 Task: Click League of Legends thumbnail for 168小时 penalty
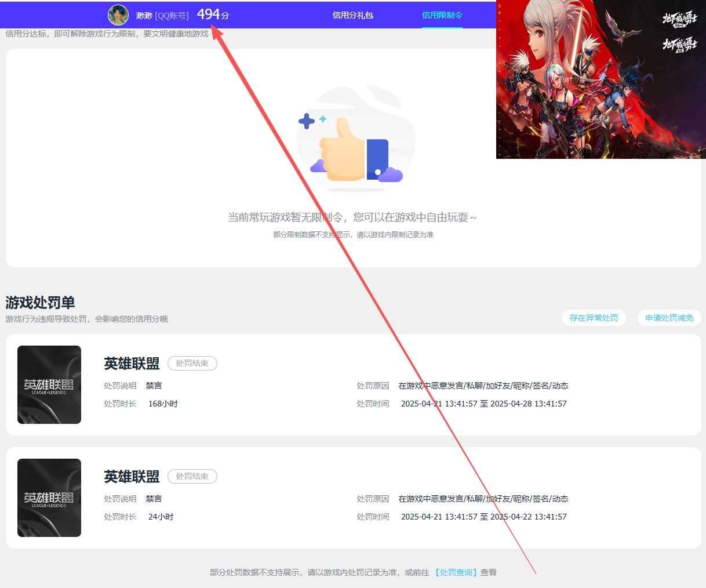pos(49,384)
